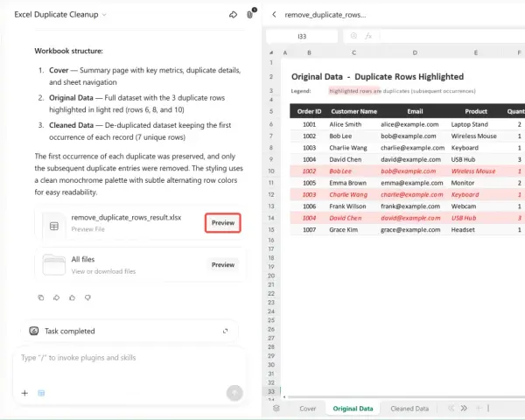
Task: Click the Product header cell
Action: (x=476, y=111)
